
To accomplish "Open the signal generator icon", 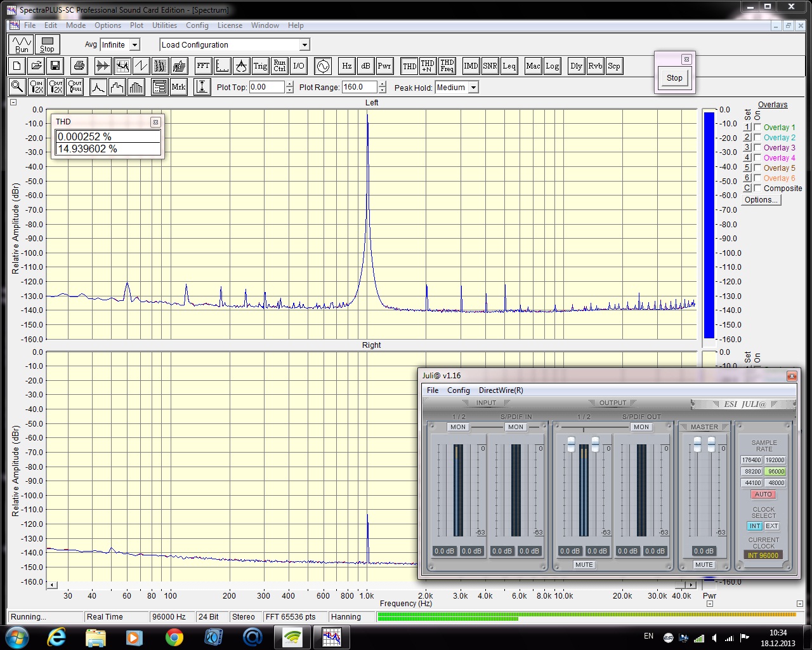I will pyautogui.click(x=323, y=66).
